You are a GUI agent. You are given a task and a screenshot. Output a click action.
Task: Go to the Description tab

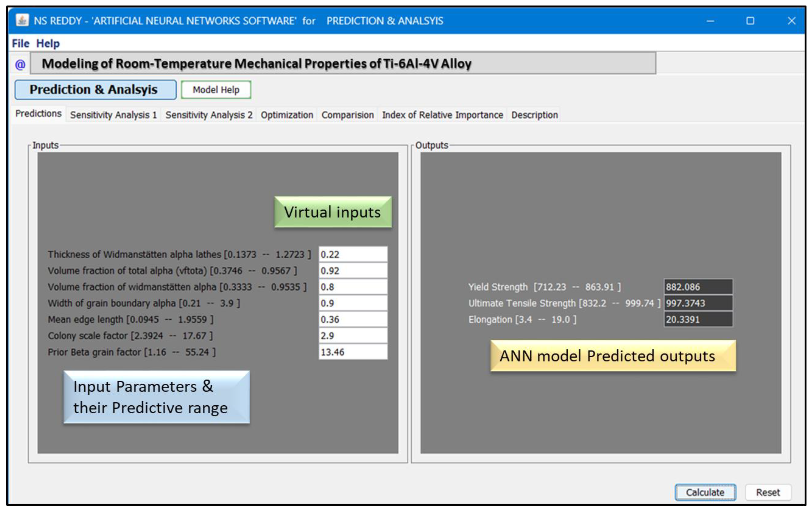(535, 115)
